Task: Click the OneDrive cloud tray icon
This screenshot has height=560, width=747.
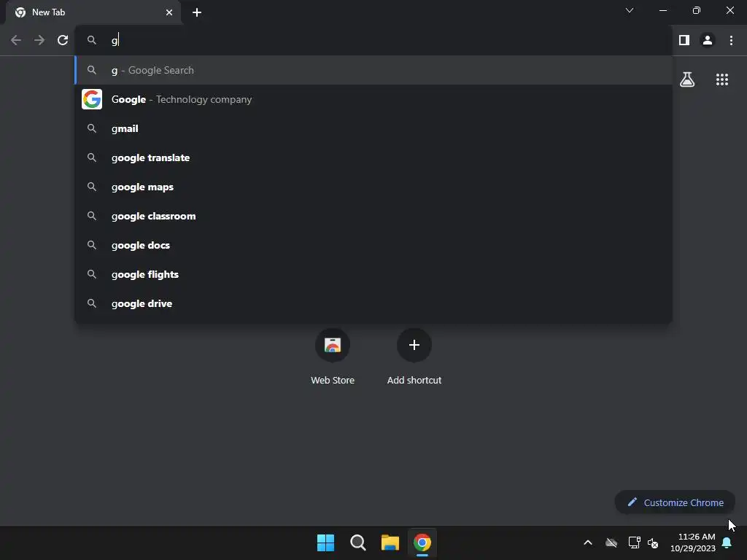Action: point(611,542)
